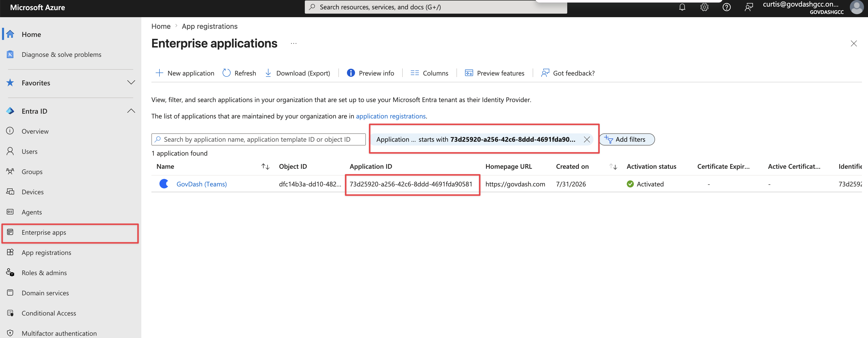Open the feedback icon in top bar

[749, 7]
